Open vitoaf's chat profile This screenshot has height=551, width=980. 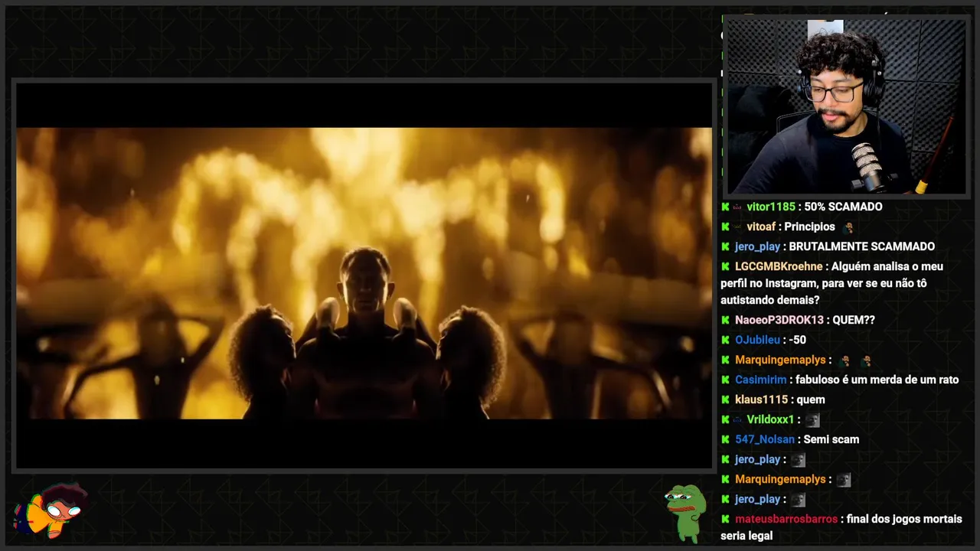(x=762, y=227)
